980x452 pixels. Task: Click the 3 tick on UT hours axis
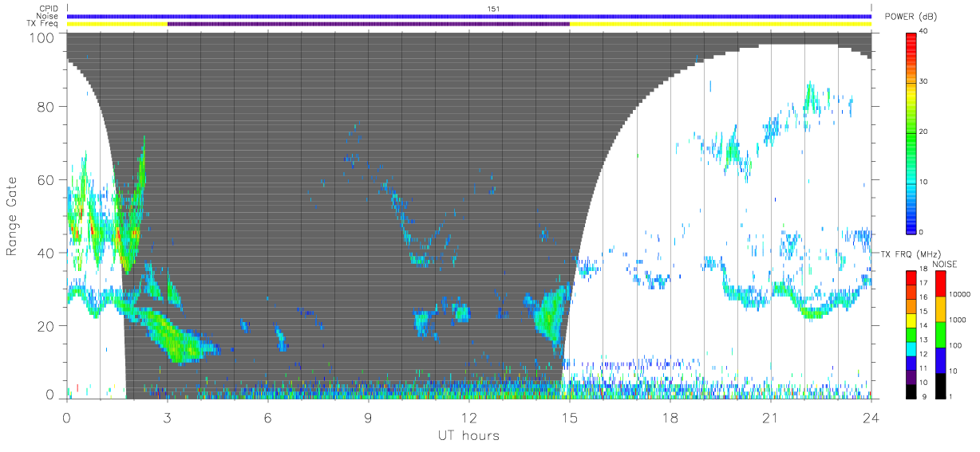[168, 417]
